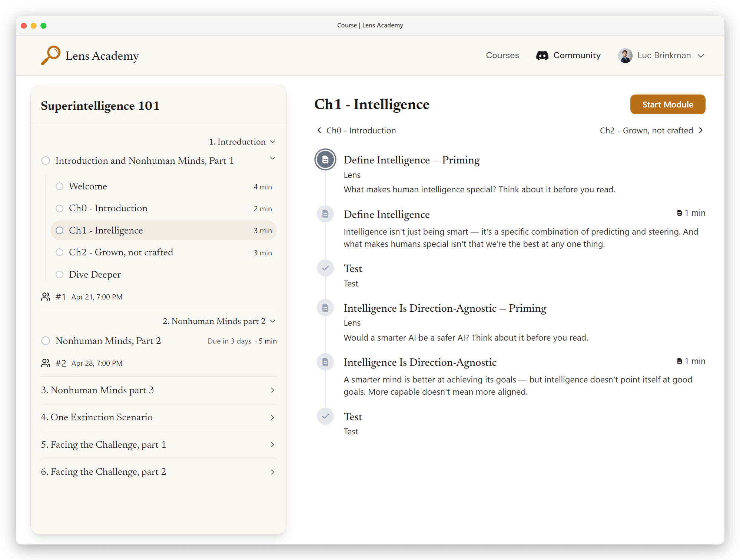Mark the Ch0 - Introduction lesson circle
Screen dimensions: 740x560
pyautogui.click(x=60, y=208)
